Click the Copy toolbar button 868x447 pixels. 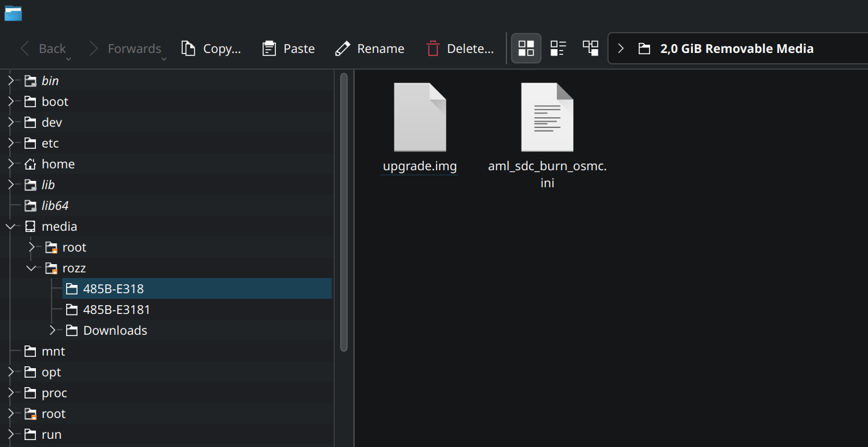pyautogui.click(x=211, y=49)
